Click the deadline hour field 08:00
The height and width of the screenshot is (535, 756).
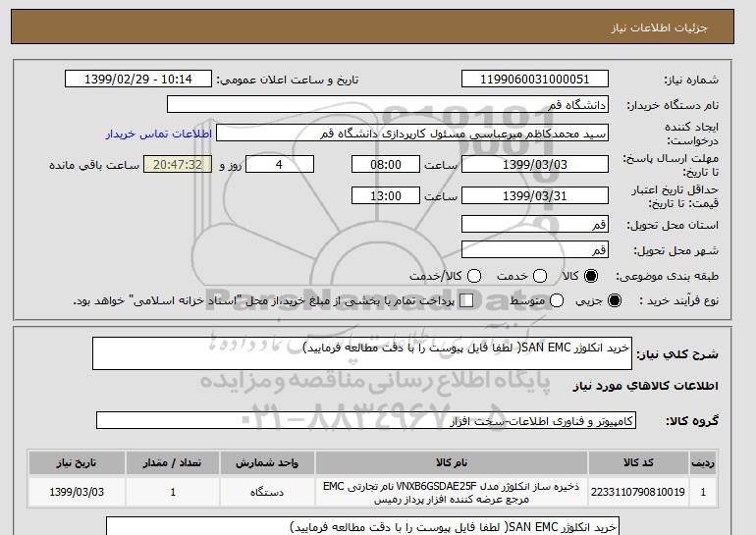click(386, 164)
